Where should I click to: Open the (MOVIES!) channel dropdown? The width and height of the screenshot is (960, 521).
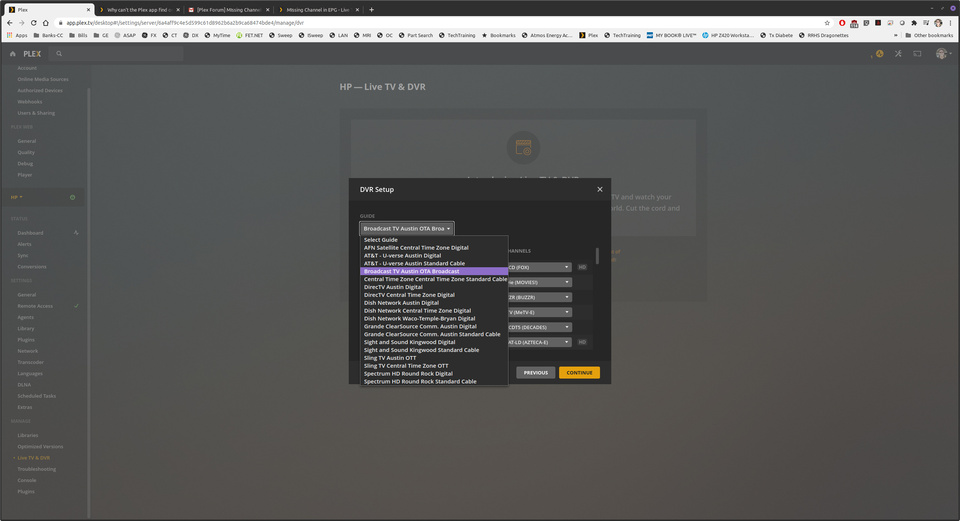[x=539, y=282]
